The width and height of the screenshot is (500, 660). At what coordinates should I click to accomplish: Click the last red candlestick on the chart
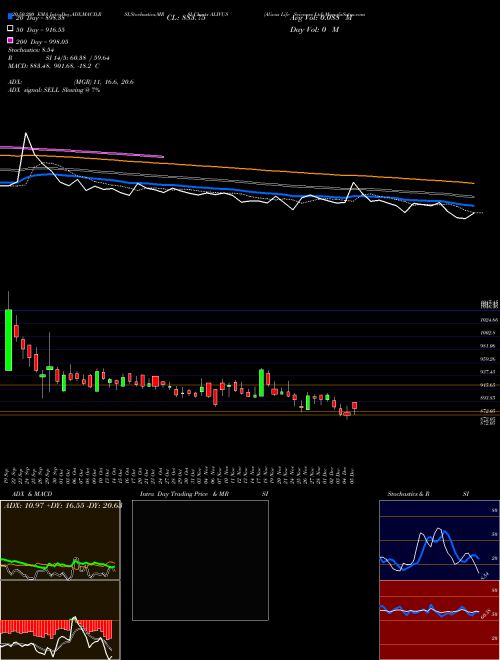point(355,405)
